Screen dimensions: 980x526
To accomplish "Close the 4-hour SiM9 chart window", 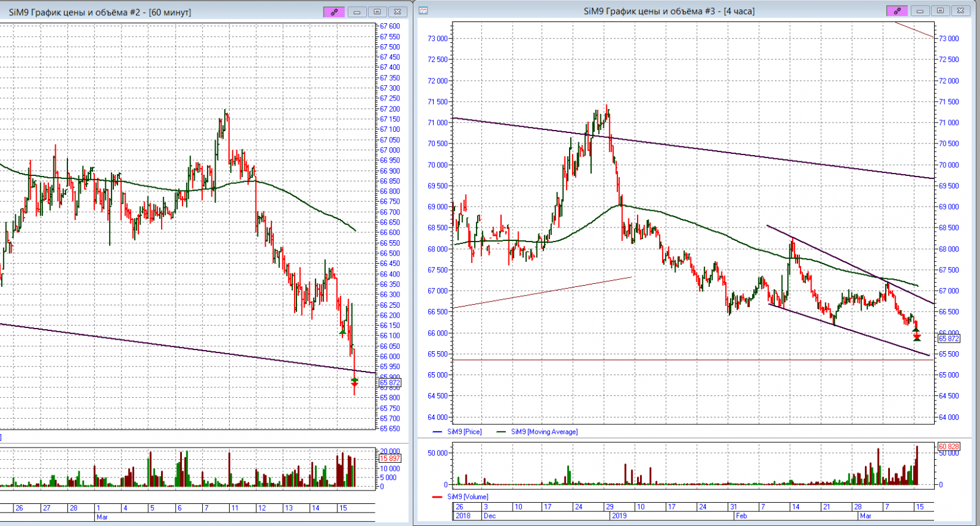I will click(x=960, y=11).
